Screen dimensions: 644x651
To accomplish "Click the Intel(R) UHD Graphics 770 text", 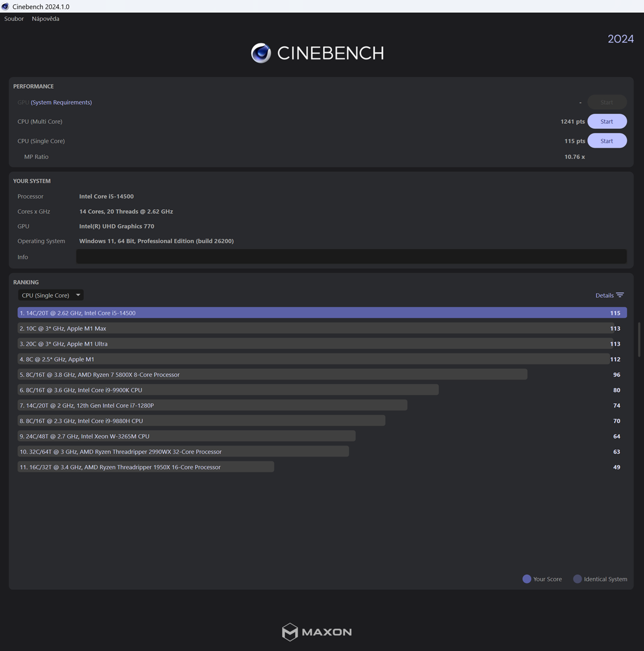I will [117, 226].
